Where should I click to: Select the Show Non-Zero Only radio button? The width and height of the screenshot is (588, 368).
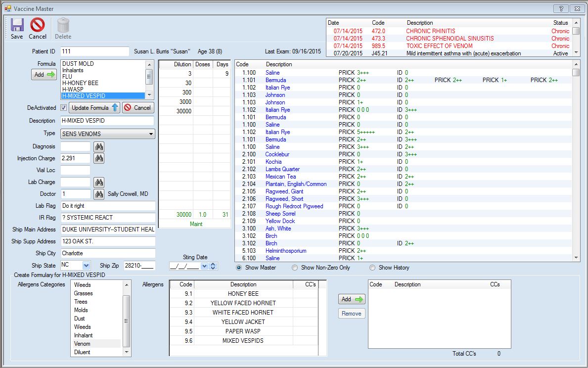coord(295,268)
